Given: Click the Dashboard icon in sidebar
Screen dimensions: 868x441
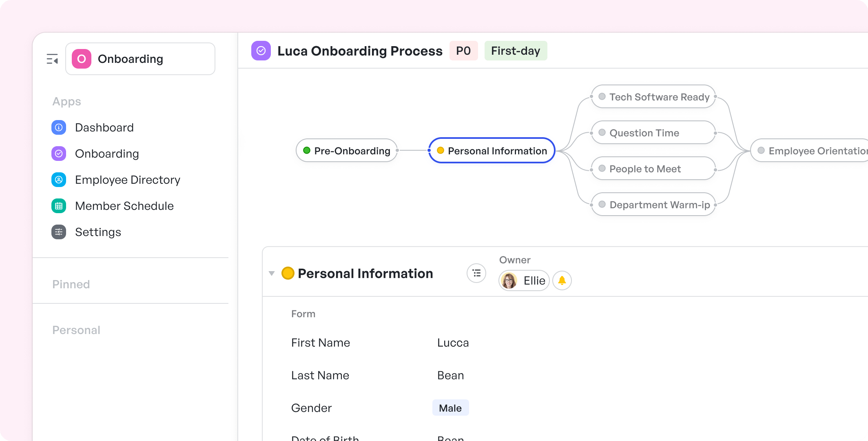Looking at the screenshot, I should pos(58,127).
